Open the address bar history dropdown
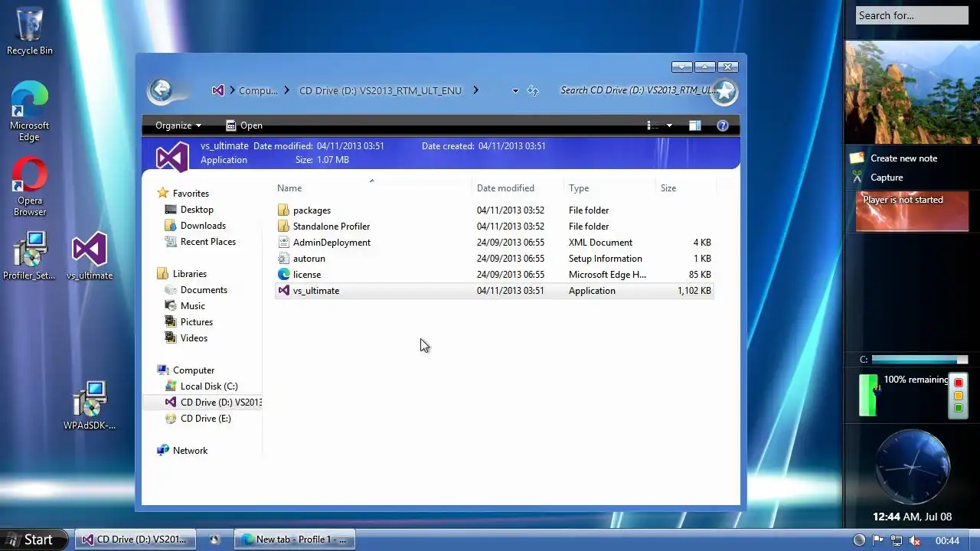 click(515, 90)
